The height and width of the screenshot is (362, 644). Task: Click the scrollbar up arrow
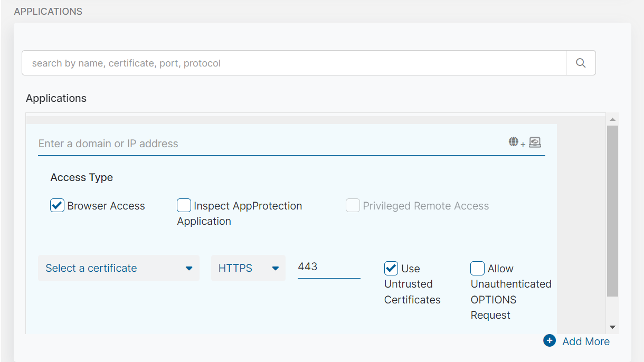613,119
